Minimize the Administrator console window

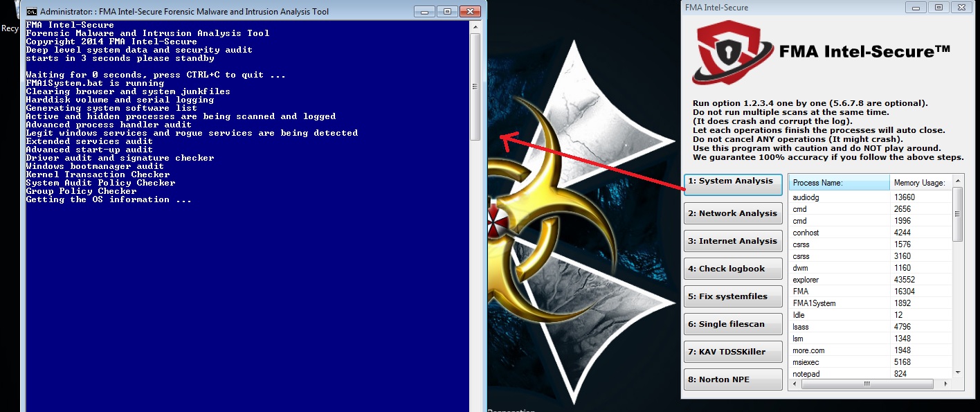pyautogui.click(x=424, y=11)
